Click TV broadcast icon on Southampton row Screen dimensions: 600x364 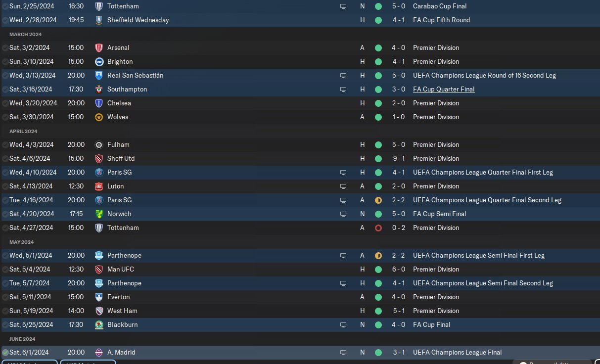pos(343,90)
